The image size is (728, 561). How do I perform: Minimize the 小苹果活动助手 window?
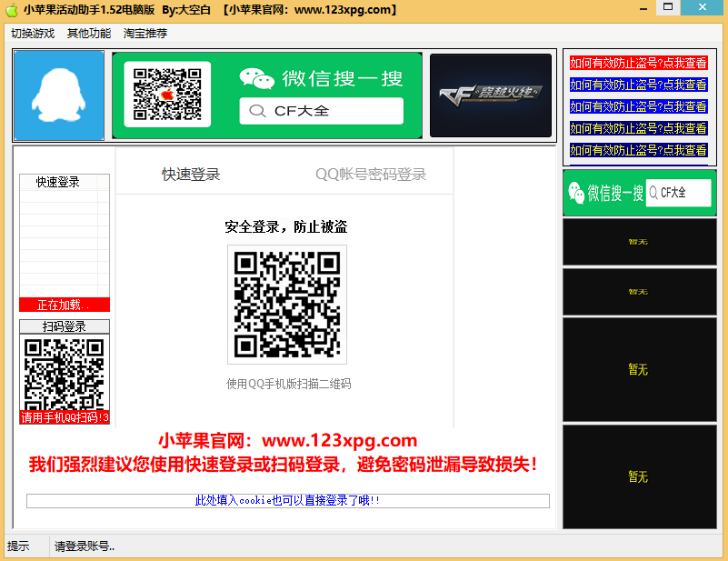[x=643, y=8]
